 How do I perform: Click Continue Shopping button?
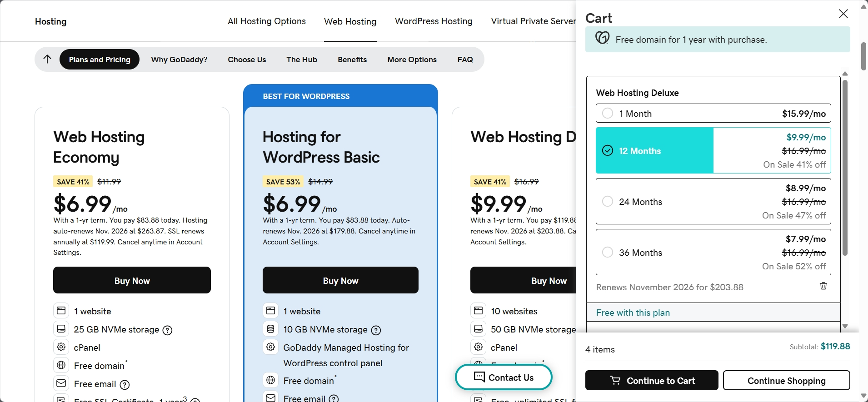point(786,381)
